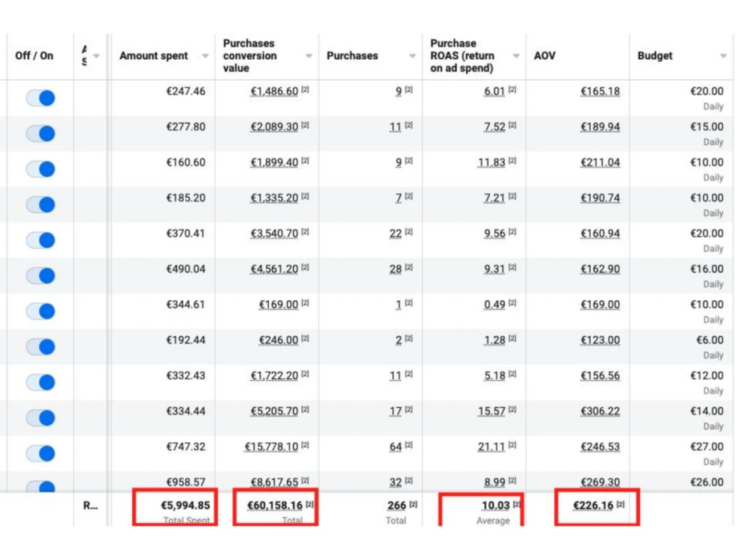Viewport: 747px width, 560px height.
Task: Click the 17 purchases value
Action: pyautogui.click(x=395, y=411)
